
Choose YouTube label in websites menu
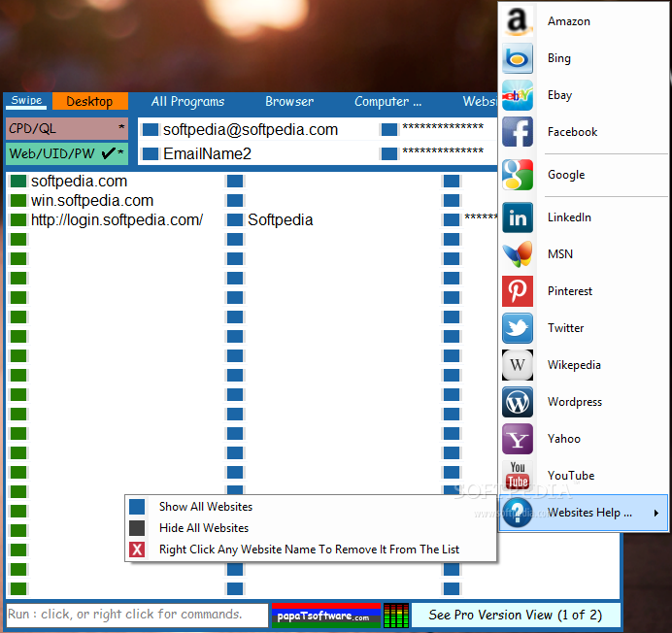(571, 476)
